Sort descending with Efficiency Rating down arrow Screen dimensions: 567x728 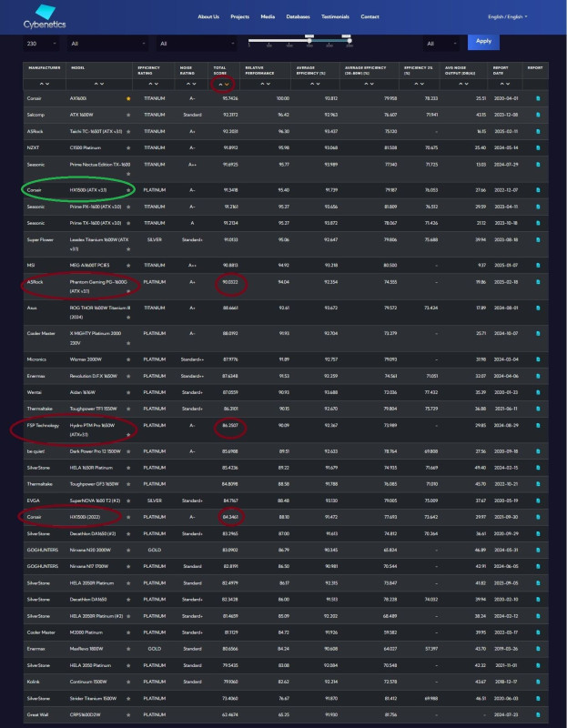pos(157,84)
